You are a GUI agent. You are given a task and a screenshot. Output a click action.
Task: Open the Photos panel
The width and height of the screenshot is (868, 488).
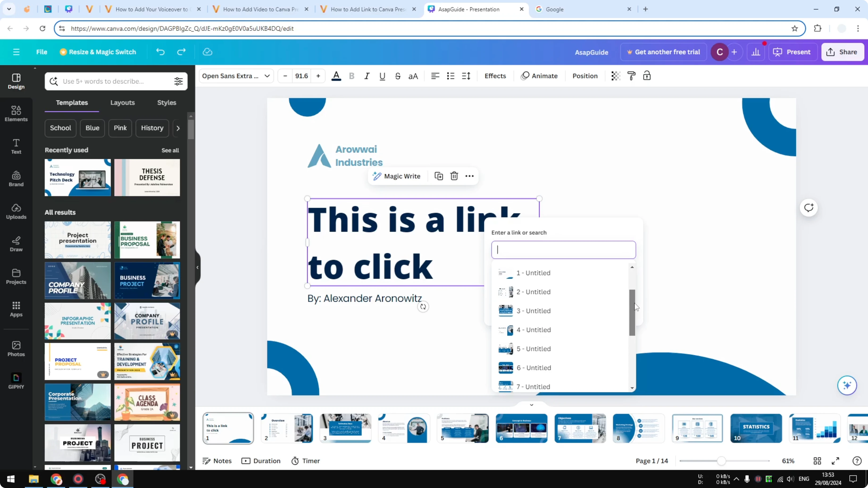(16, 349)
